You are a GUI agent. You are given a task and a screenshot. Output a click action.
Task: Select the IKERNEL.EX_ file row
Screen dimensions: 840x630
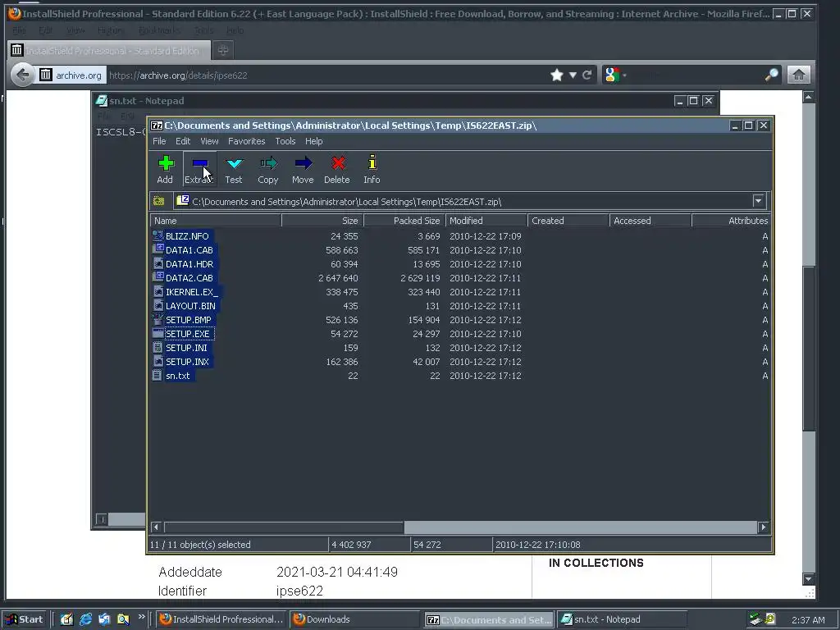(x=459, y=291)
